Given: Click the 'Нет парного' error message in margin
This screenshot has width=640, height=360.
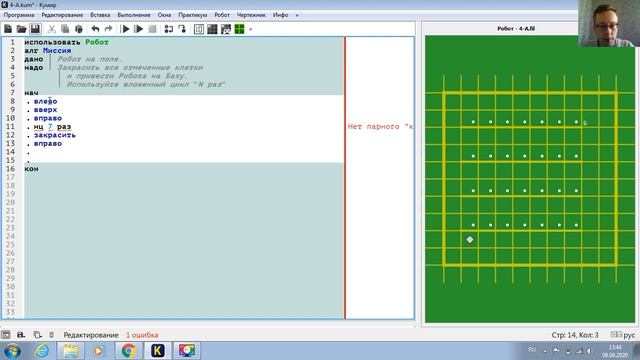Looking at the screenshot, I should pyautogui.click(x=380, y=127).
